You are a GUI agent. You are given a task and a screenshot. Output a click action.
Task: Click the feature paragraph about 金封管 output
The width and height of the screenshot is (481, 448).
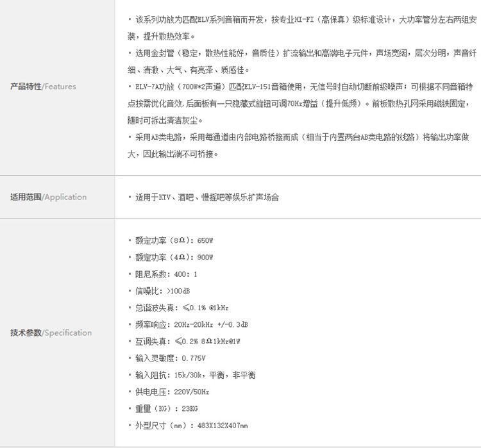point(301,62)
